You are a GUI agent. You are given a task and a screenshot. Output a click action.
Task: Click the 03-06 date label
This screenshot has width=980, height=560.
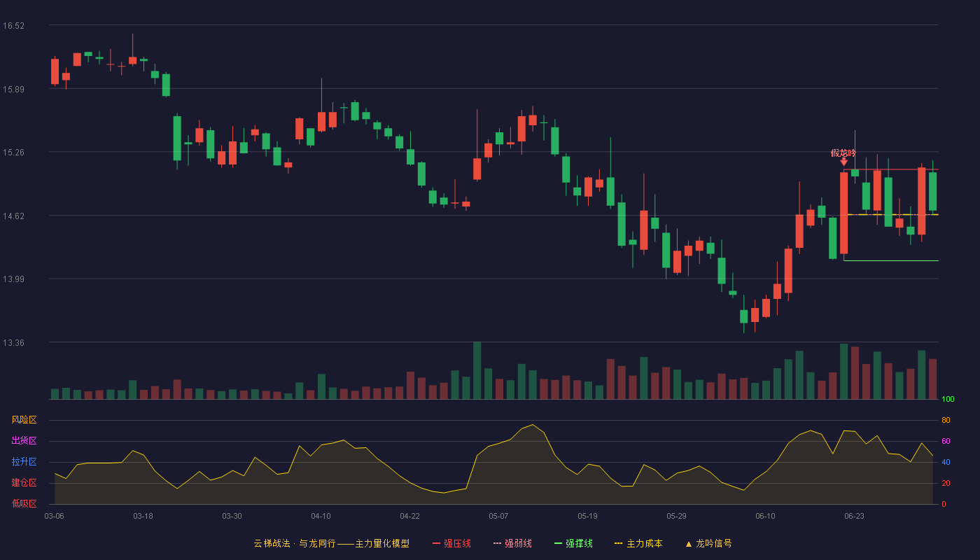pyautogui.click(x=54, y=516)
